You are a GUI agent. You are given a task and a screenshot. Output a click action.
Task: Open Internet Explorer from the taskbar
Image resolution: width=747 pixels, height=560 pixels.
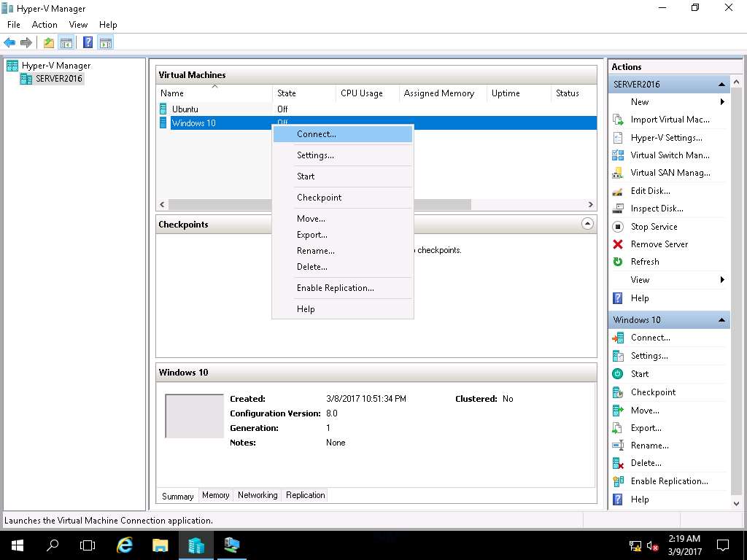click(x=124, y=545)
